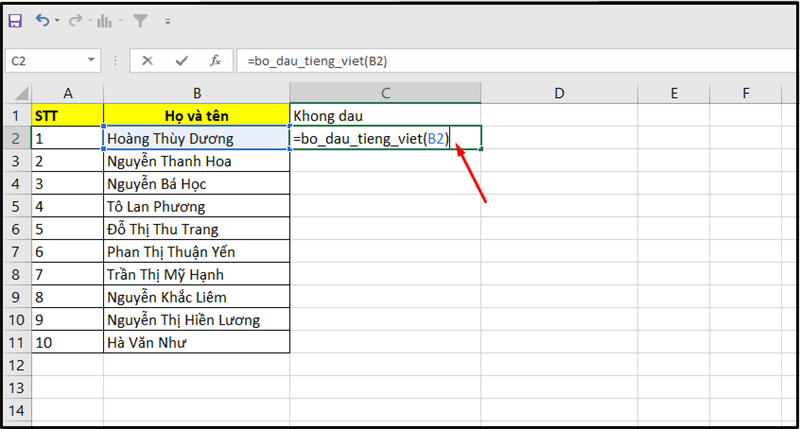Screen dimensions: 800x429
Task: Click the Undo arrow icon
Action: tap(42, 20)
